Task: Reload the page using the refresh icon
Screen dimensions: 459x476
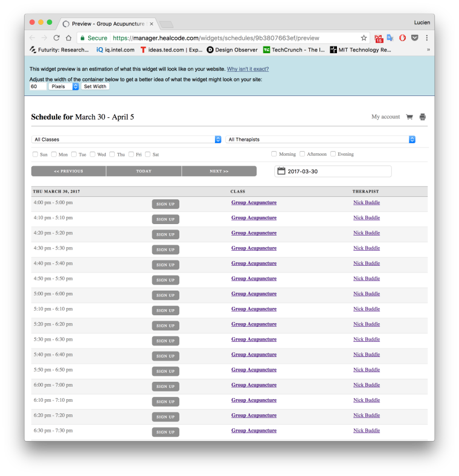Action: click(56, 38)
